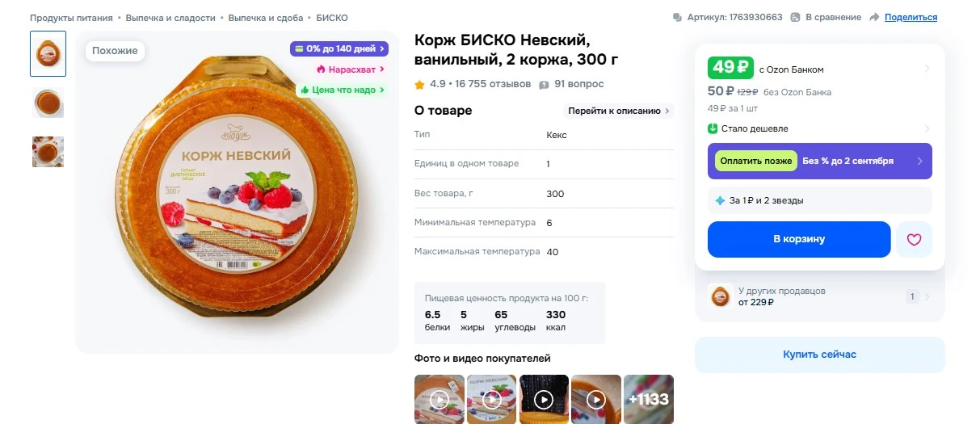The height and width of the screenshot is (424, 980).
Task: Click the share arrow icon
Action: (875, 17)
